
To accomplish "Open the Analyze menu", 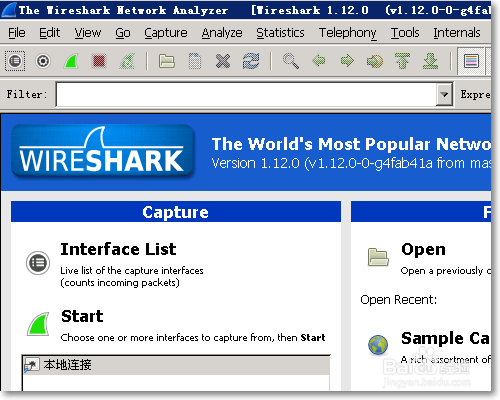I will point(222,33).
